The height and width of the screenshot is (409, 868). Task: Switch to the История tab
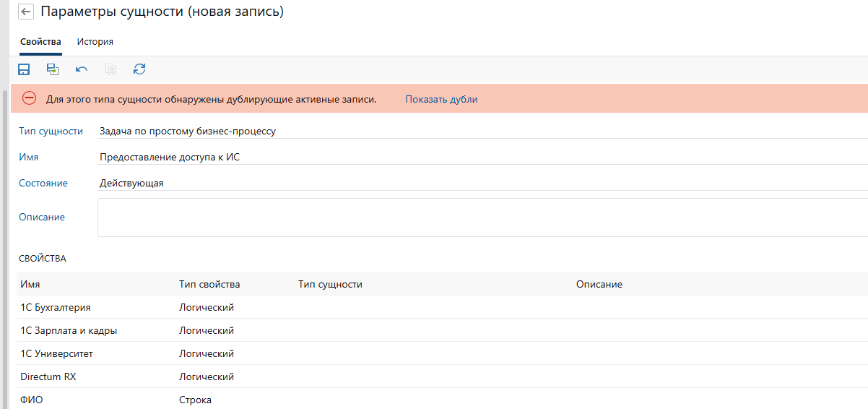95,42
